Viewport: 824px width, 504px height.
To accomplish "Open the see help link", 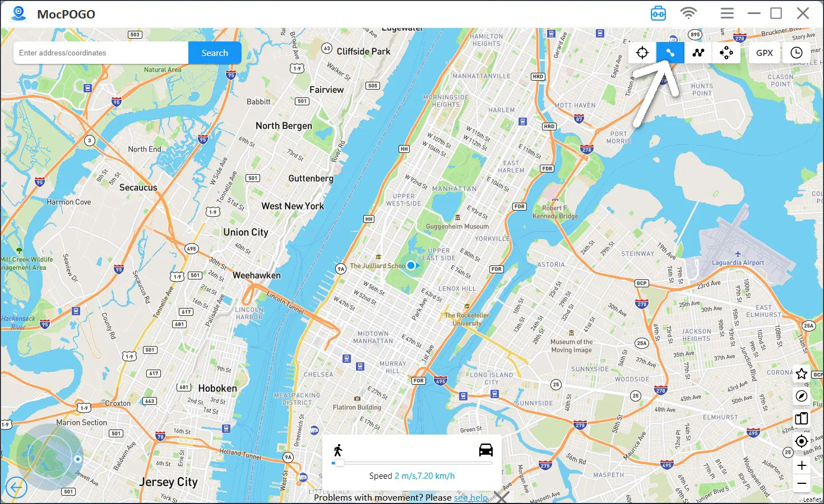I will coord(471,497).
